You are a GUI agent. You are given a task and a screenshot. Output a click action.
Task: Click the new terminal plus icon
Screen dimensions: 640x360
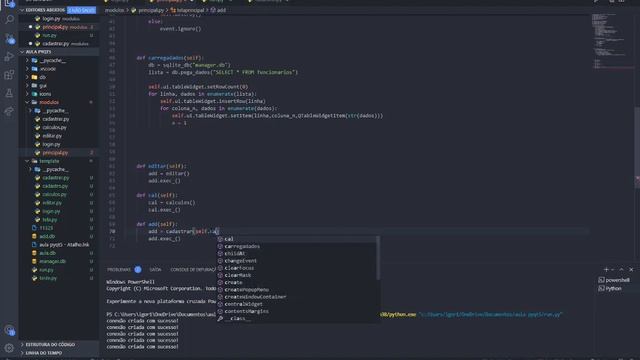pos(606,269)
